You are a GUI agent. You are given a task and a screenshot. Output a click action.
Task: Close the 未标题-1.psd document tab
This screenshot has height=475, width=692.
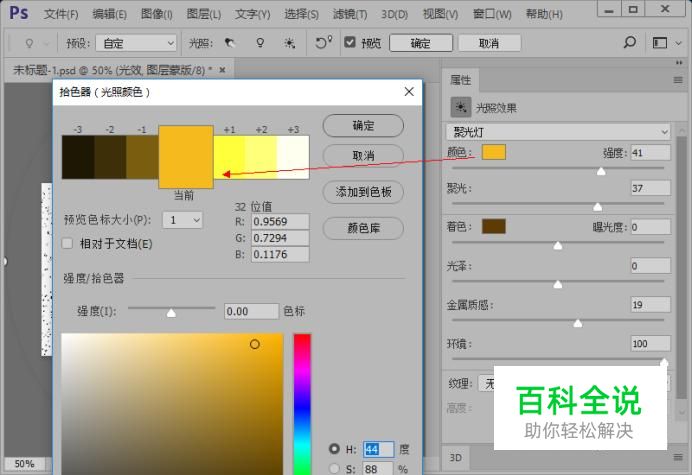(222, 70)
